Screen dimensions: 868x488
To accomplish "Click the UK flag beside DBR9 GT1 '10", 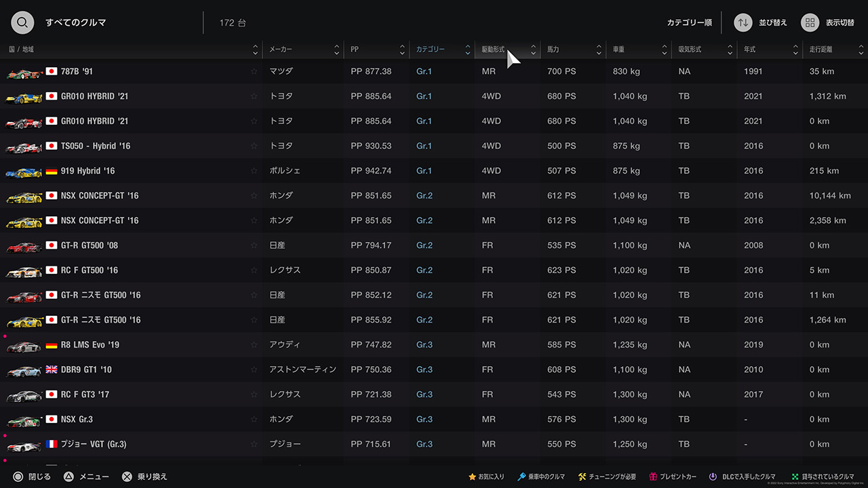I will (x=51, y=369).
